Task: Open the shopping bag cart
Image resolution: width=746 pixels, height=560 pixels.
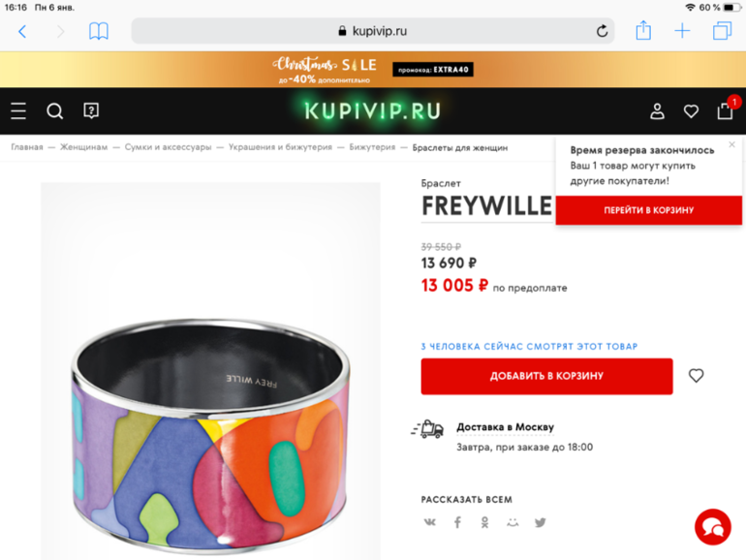Action: click(x=725, y=110)
